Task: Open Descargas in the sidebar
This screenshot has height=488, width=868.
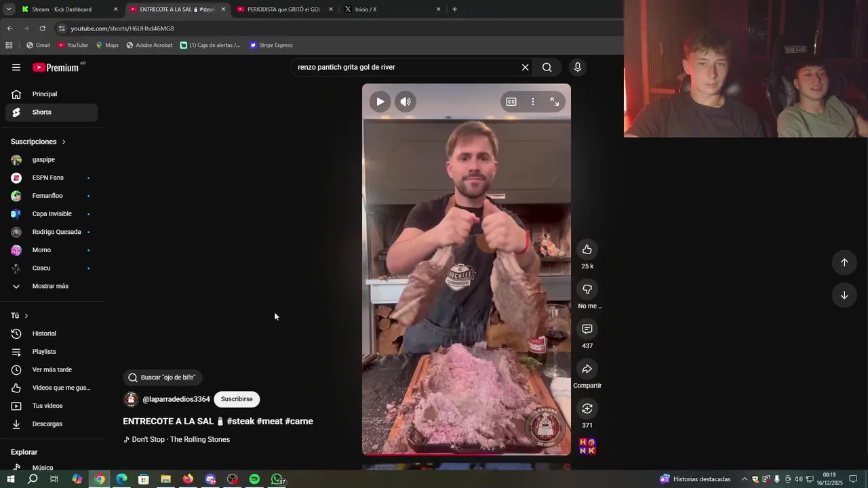Action: pyautogui.click(x=52, y=424)
